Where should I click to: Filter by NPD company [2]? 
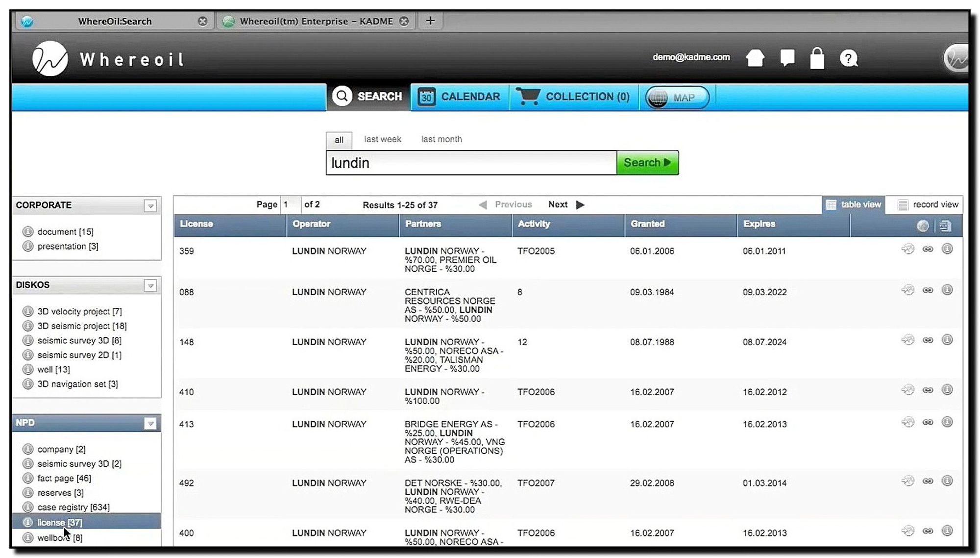click(x=61, y=449)
